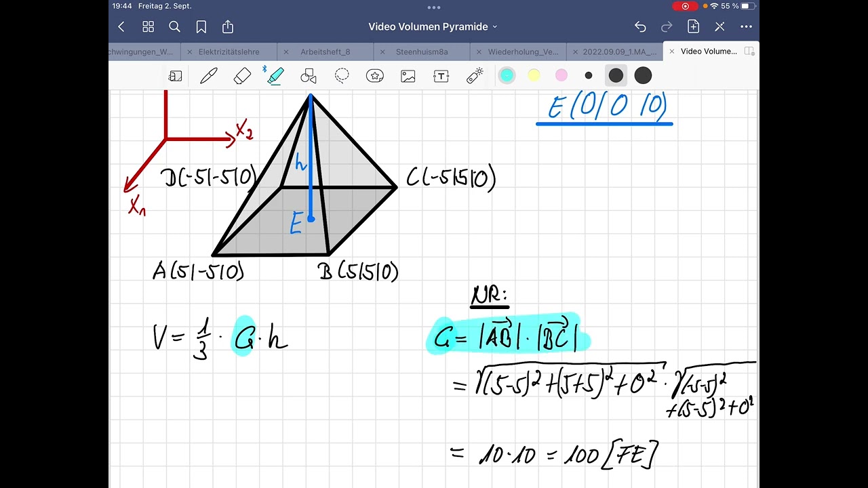Select the Eraser tool
This screenshot has height=488, width=868.
click(242, 76)
